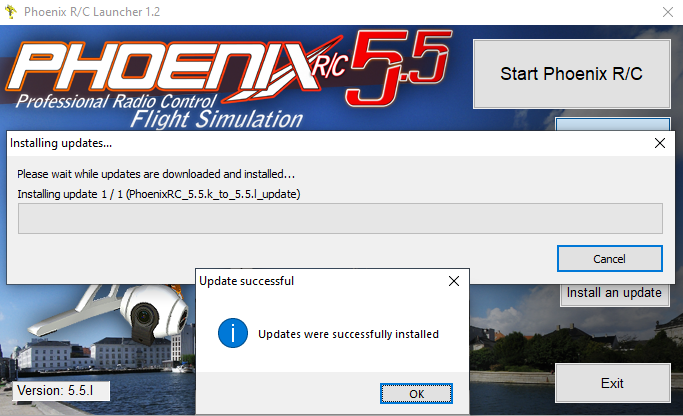Screen dimensions: 683x416
Task: Click OK in the Update successful dialog
Action: coord(416,394)
